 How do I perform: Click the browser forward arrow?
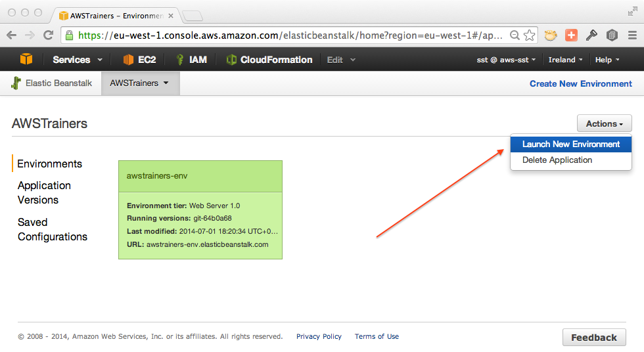[30, 35]
